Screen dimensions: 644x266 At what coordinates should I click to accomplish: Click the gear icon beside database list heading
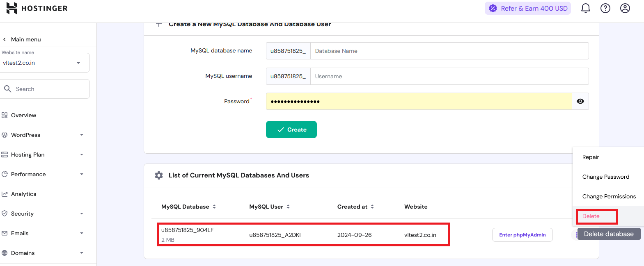click(x=159, y=175)
